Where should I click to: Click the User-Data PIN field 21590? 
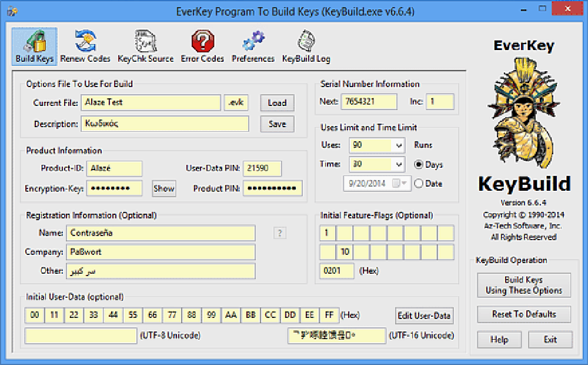pyautogui.click(x=262, y=168)
